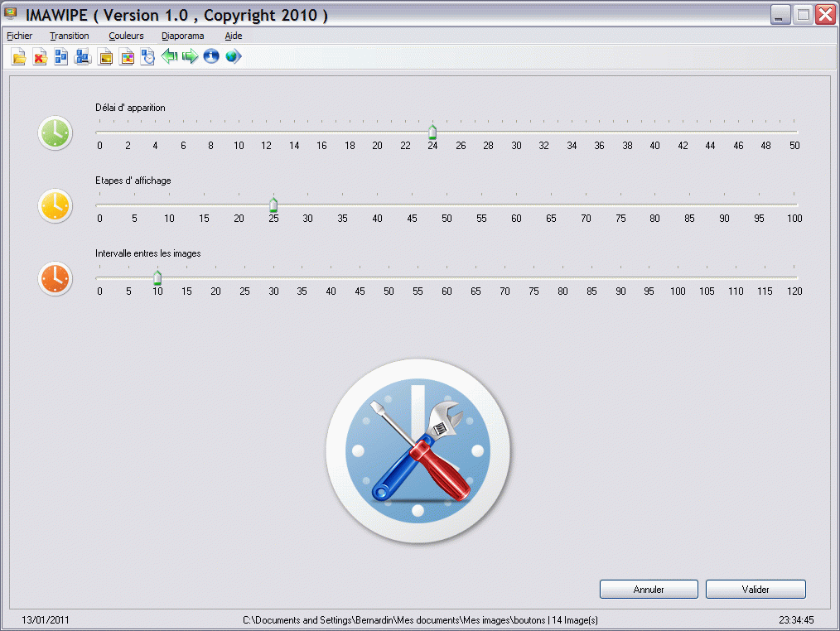Click the printer toolbar icon
Screen dimensions: 840x631
point(83,57)
